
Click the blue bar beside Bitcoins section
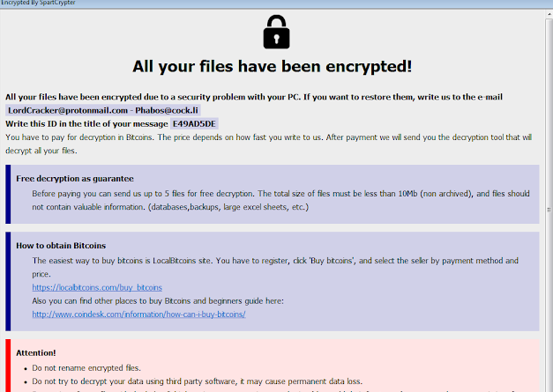pos(8,281)
